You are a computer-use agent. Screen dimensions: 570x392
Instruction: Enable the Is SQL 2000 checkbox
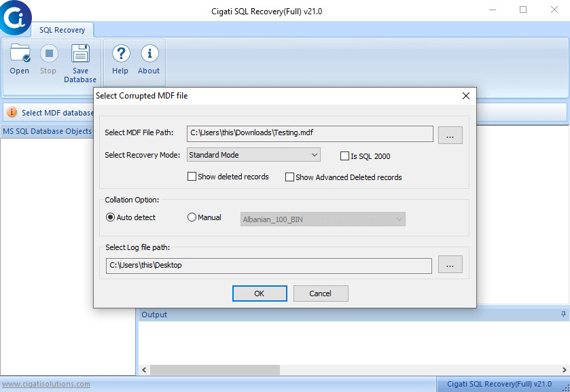point(344,156)
